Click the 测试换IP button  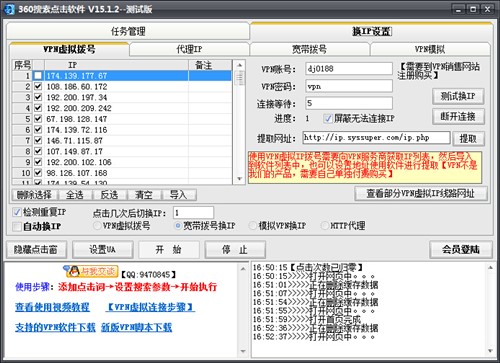[458, 97]
